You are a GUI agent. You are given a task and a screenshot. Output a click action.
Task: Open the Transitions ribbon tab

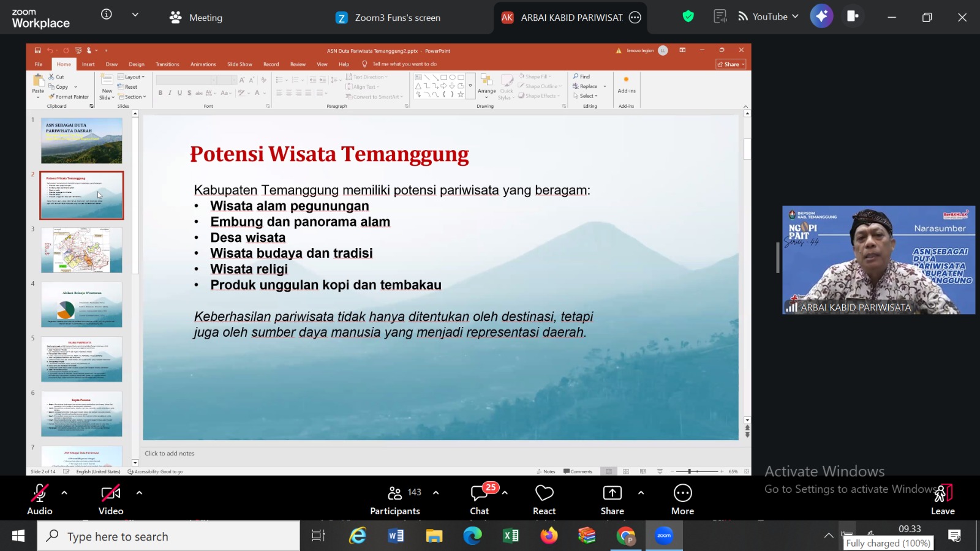point(167,64)
